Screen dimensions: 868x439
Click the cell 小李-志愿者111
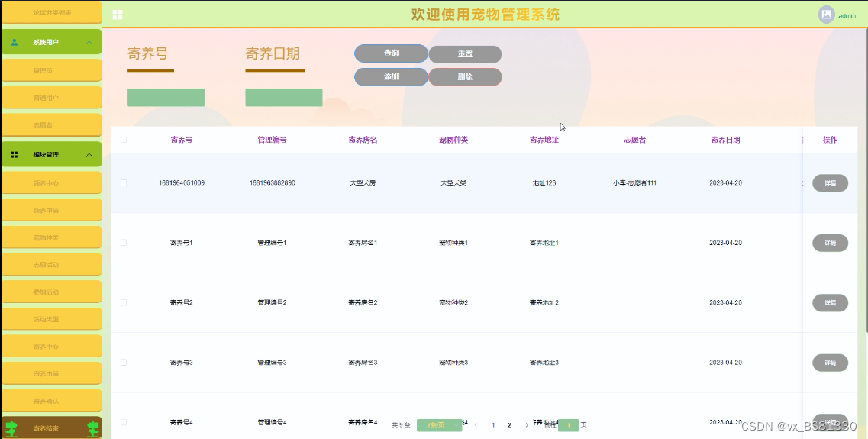(635, 182)
